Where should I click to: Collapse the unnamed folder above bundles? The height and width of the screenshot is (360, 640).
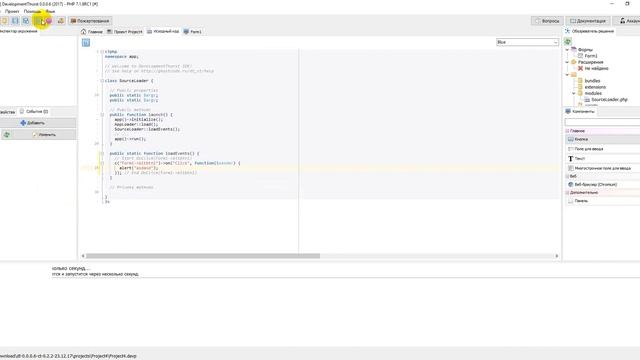click(x=567, y=75)
